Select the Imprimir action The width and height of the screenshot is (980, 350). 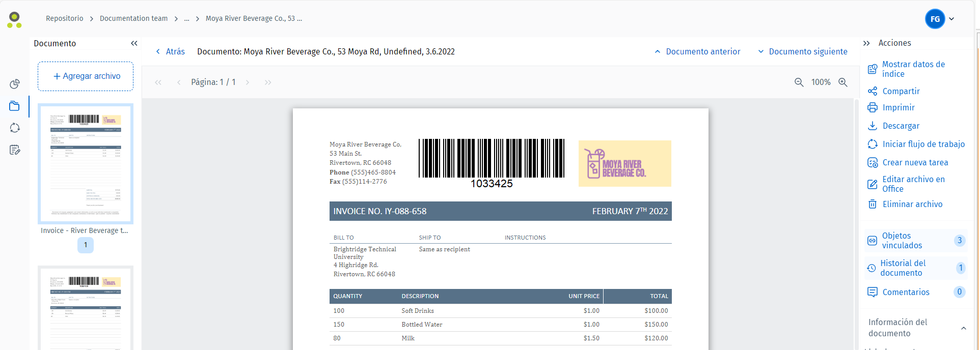tap(899, 107)
